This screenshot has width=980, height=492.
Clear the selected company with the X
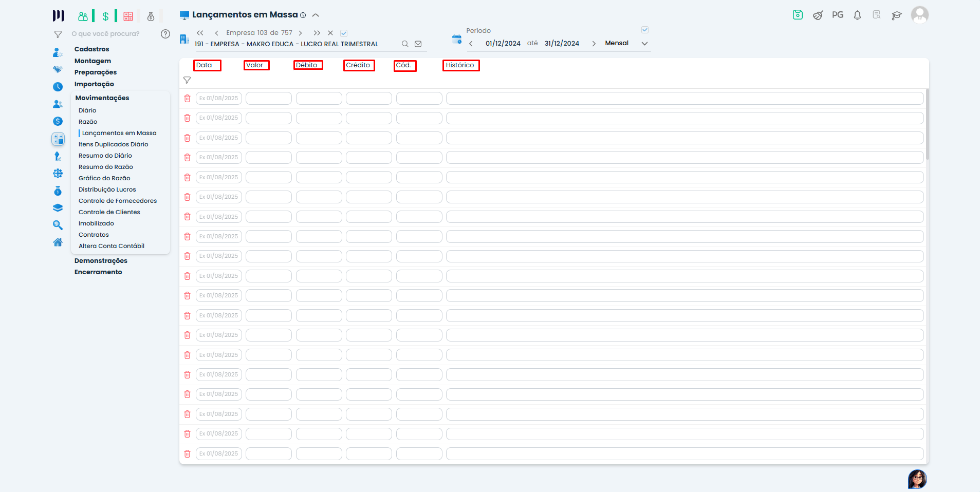pos(330,33)
